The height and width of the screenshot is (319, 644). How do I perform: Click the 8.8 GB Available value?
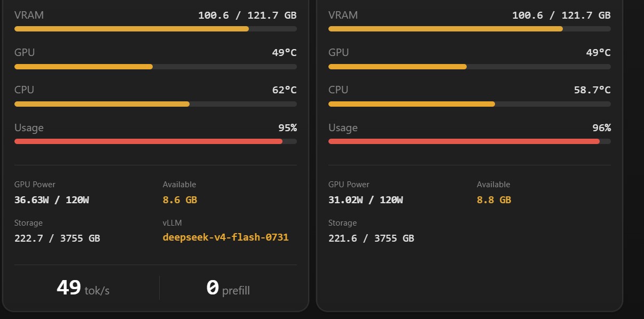494,200
